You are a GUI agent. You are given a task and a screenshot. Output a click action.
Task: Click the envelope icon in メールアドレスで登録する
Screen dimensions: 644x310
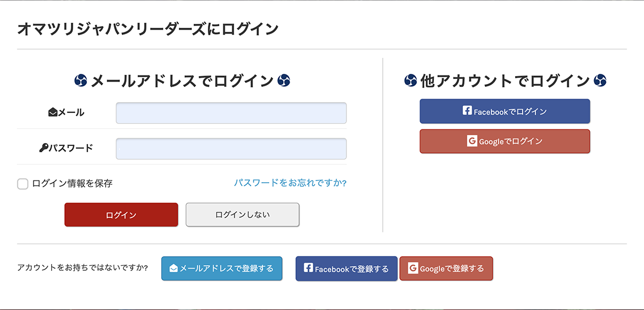pyautogui.click(x=174, y=268)
